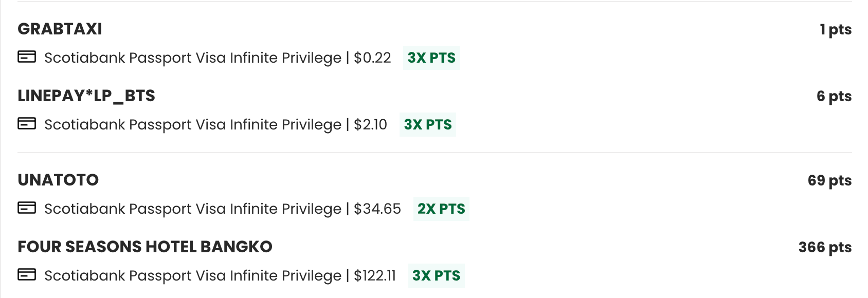Open the FOUR SEASONS HOTEL BANGKO transaction

tap(144, 247)
